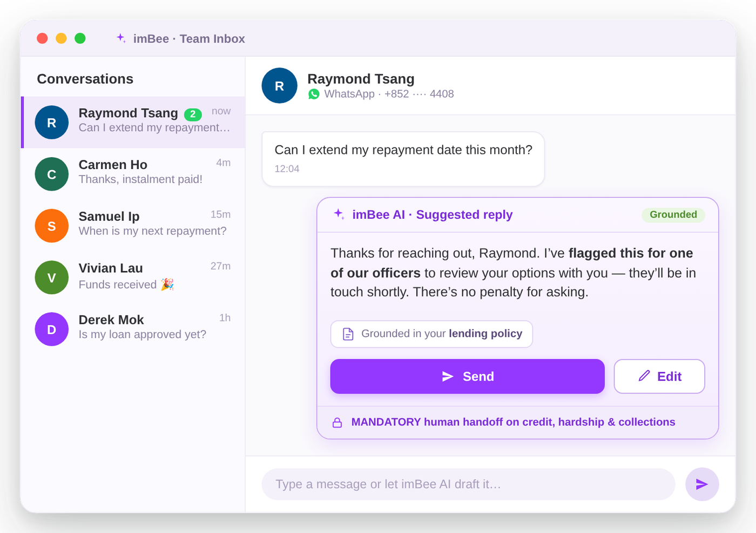Click the Conversations heading
This screenshot has width=756, height=533.
pyautogui.click(x=85, y=79)
